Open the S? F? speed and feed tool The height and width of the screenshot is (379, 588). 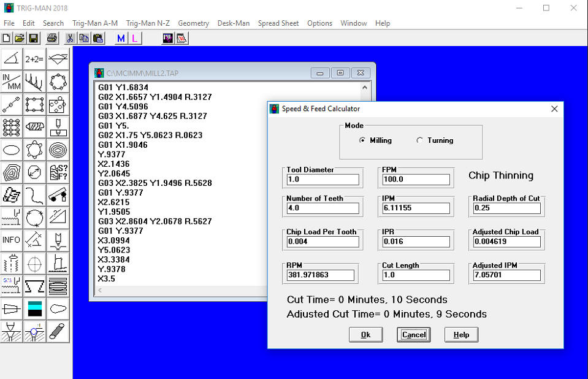(x=58, y=172)
